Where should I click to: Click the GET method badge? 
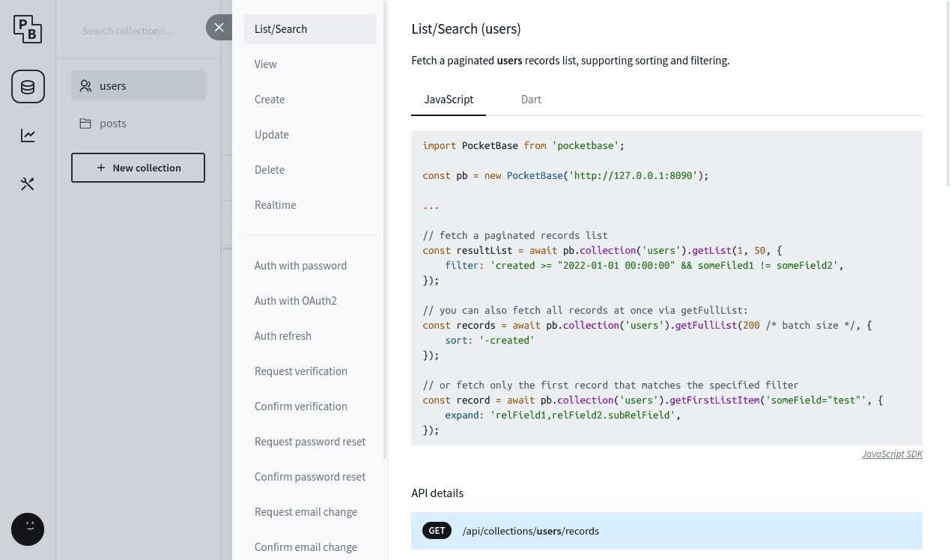click(x=437, y=531)
